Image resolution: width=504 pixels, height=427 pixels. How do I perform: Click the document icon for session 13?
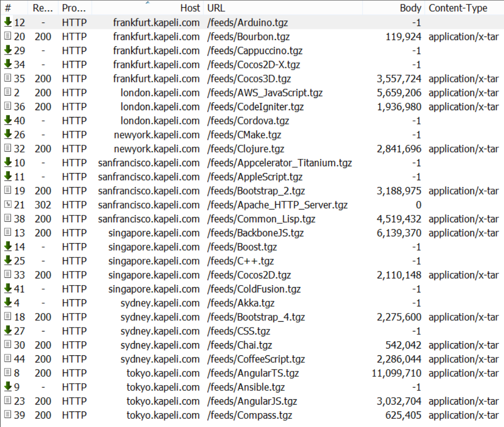point(8,232)
